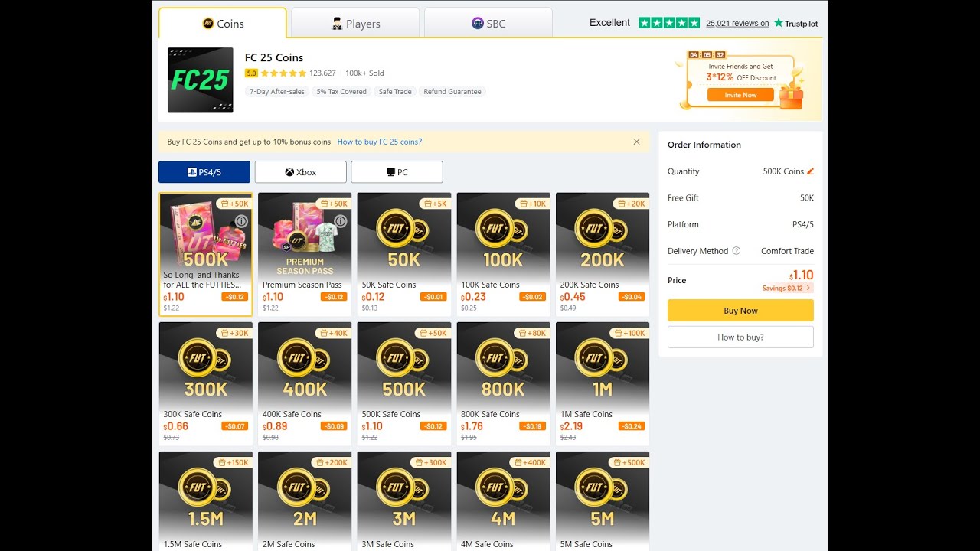Select the PS4/5 platform tab
Screen dimensions: 980x551
tap(204, 172)
